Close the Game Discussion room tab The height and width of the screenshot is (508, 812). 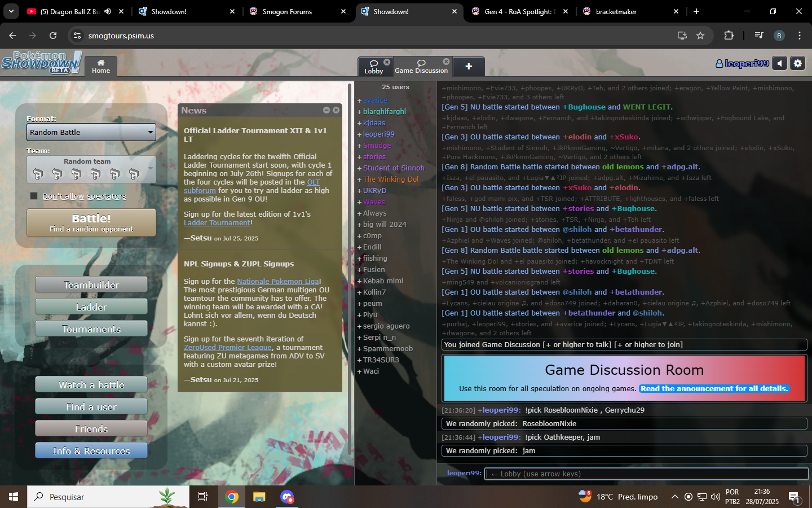(446, 62)
